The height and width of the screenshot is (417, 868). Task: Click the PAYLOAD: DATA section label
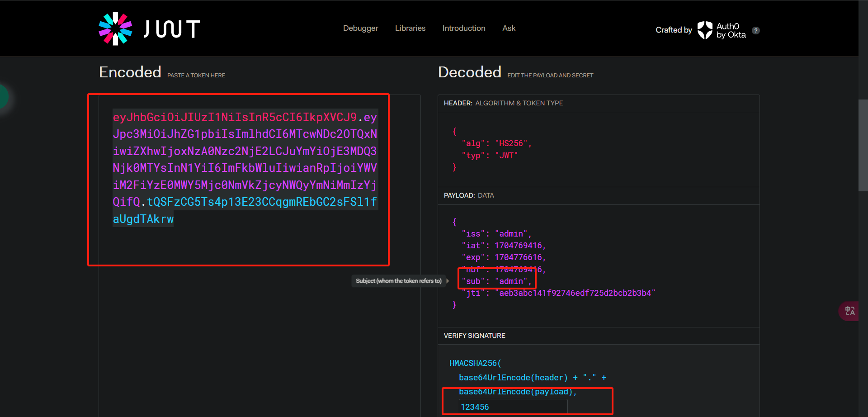[x=469, y=195]
